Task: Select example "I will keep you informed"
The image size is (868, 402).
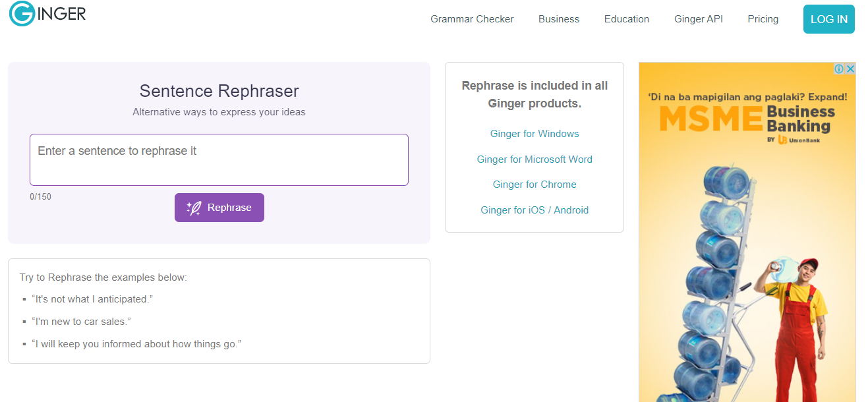Action: tap(136, 344)
